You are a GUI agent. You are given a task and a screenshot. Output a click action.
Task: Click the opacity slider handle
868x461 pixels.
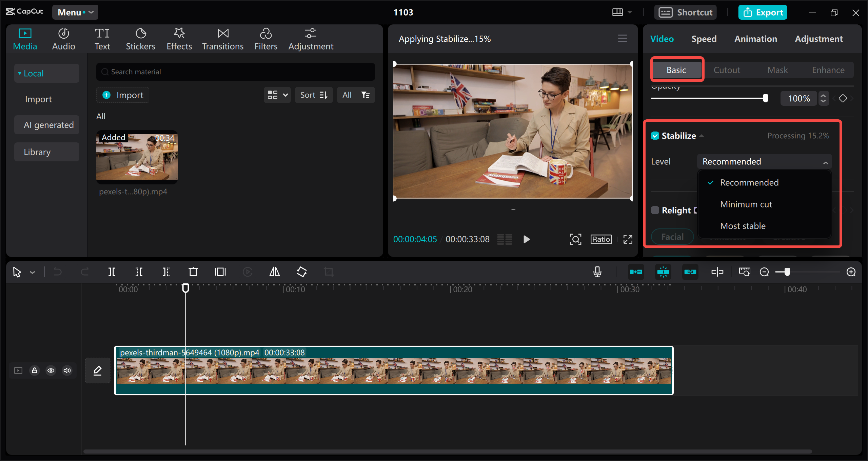point(765,98)
